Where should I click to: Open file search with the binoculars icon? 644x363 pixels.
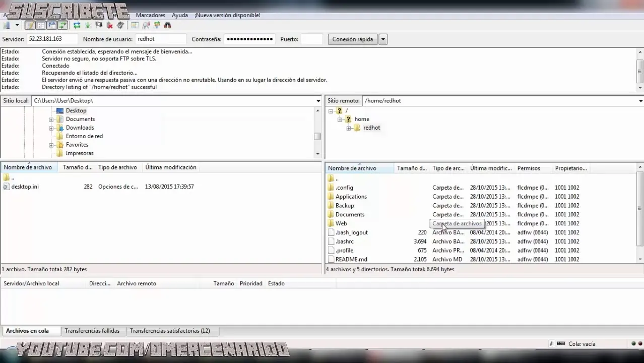(x=168, y=25)
